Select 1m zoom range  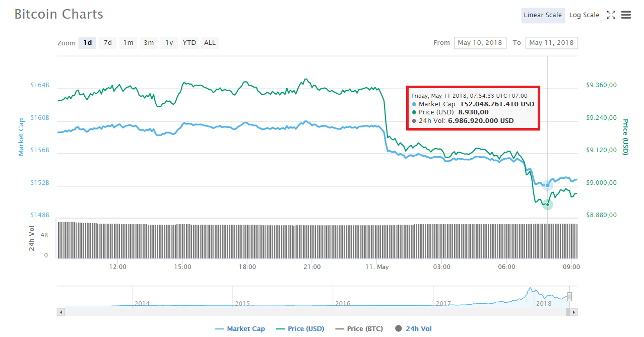128,43
